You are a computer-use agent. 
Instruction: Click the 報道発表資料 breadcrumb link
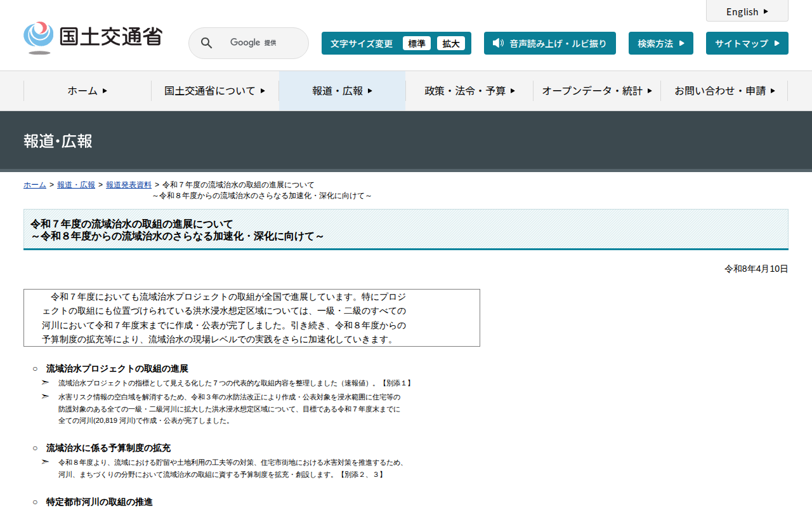[x=129, y=185]
